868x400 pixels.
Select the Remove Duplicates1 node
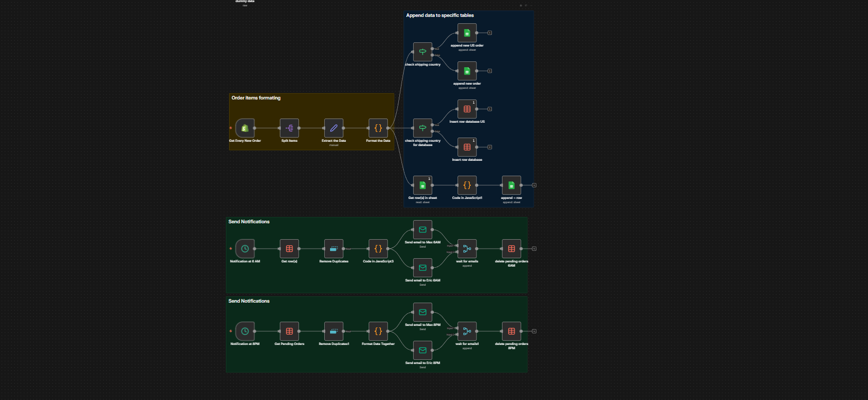(334, 331)
